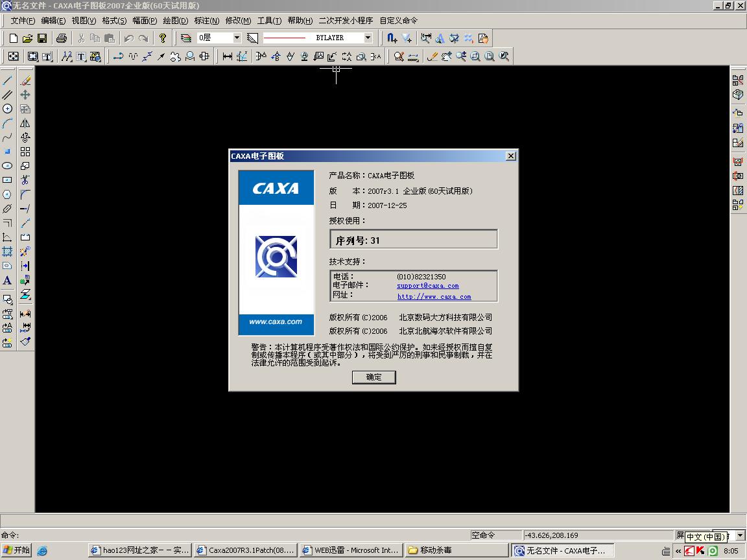
Task: Open the 帮助(H) menu
Action: coord(300,21)
